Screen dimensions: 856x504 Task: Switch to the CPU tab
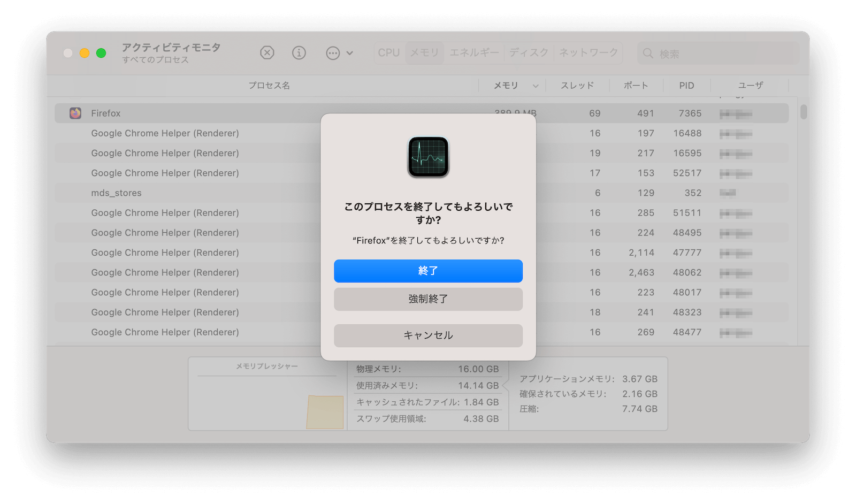(389, 52)
